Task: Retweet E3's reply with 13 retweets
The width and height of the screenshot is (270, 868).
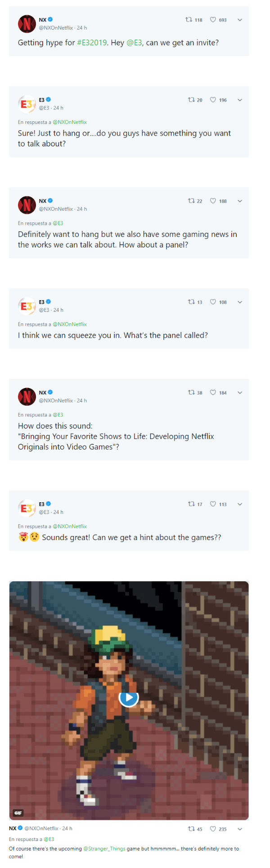Action: pos(191,302)
